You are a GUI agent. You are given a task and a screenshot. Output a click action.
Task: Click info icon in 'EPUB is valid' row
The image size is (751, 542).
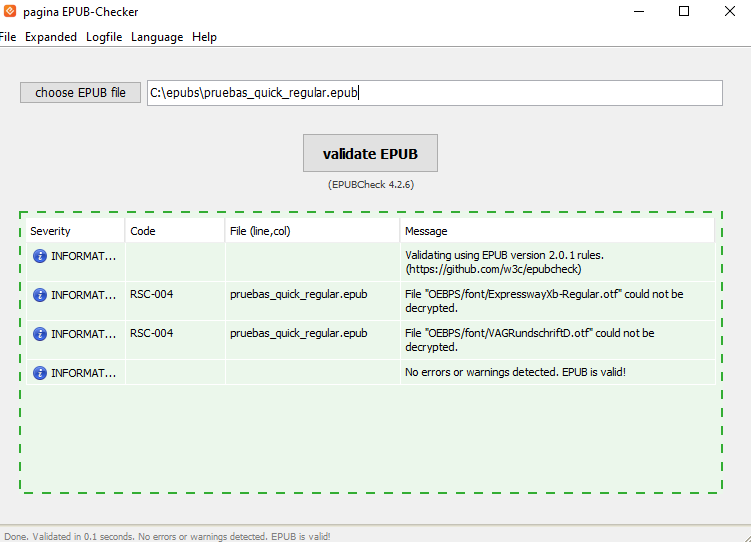coord(40,373)
